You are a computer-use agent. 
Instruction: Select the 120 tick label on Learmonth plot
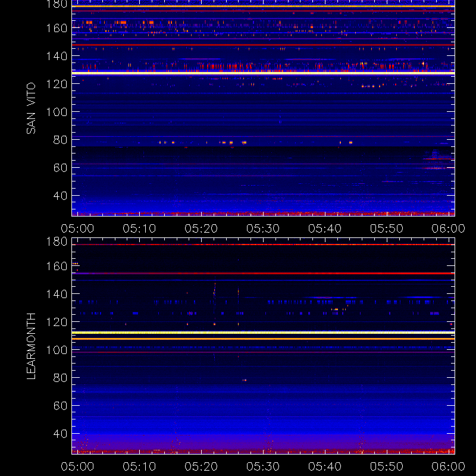57,322
